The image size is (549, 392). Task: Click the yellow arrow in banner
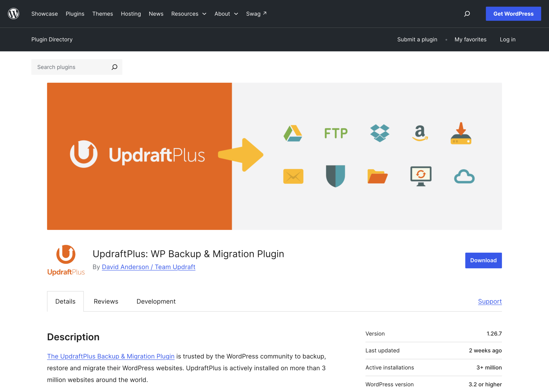pyautogui.click(x=241, y=155)
